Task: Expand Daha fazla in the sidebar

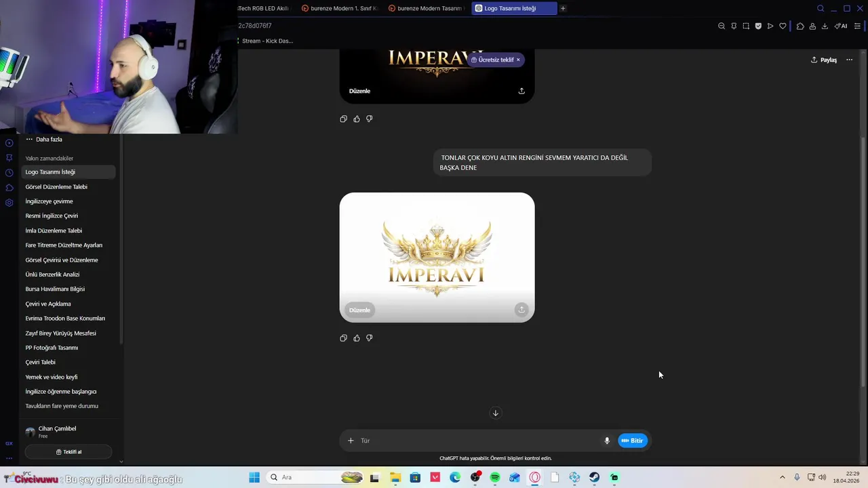Action: click(x=44, y=139)
